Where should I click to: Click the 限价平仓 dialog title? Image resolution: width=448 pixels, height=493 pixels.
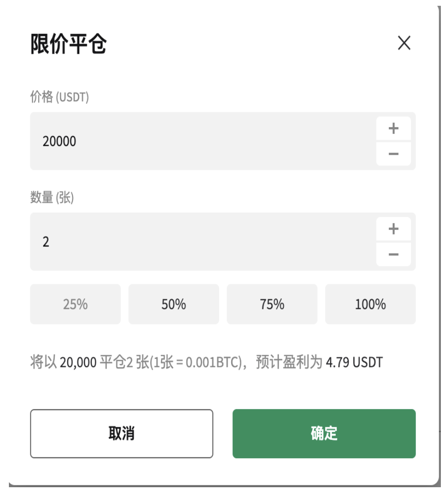coord(69,44)
